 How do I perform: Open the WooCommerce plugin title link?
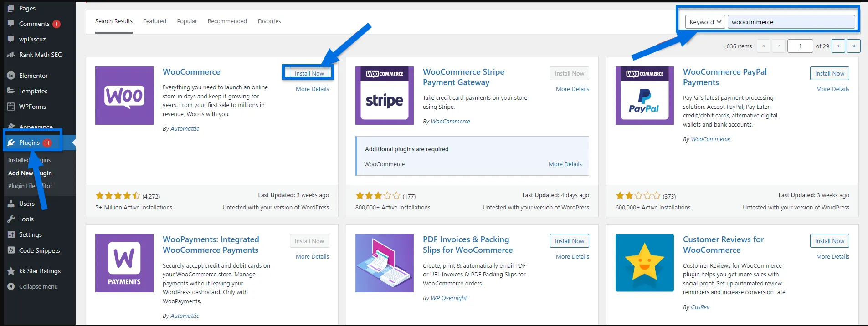click(191, 72)
